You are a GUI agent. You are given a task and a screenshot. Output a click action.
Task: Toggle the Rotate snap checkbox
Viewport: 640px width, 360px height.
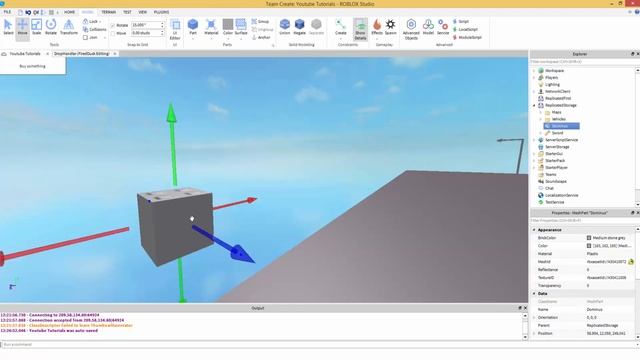coord(113,25)
